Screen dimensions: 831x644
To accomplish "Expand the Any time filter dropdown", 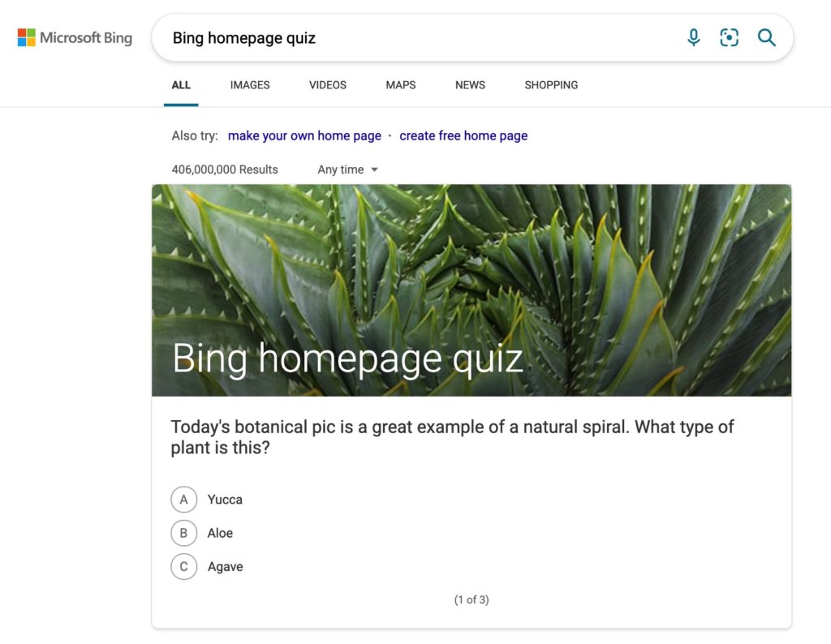I will pyautogui.click(x=348, y=170).
